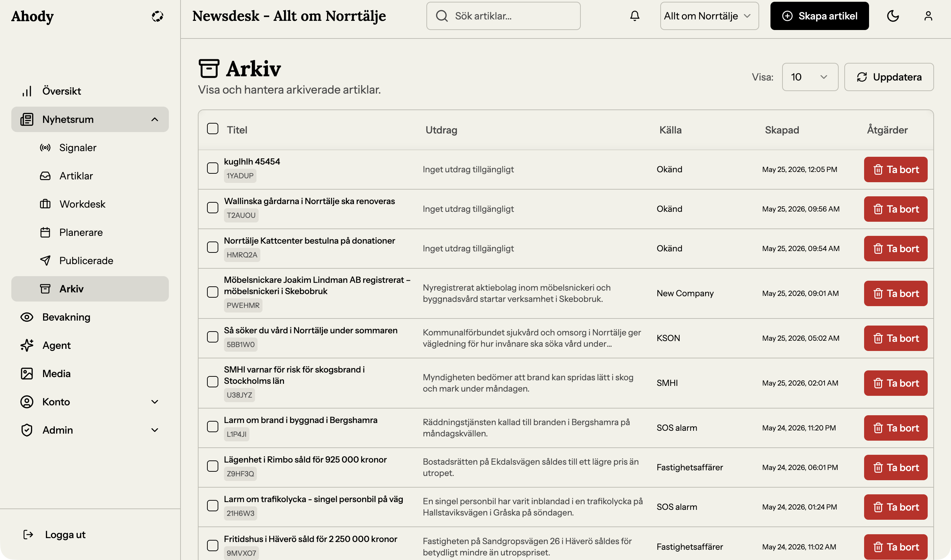Check the Så söker du vård checkbox

(213, 337)
